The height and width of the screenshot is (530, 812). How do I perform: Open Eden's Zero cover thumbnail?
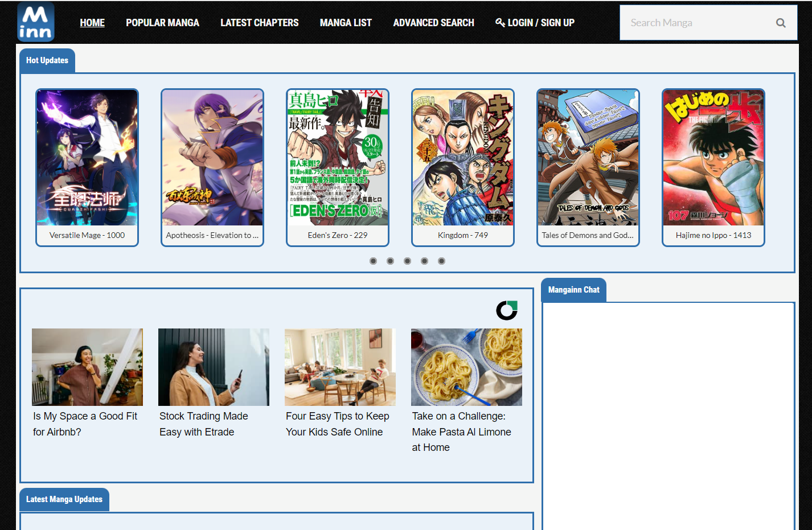[338, 158]
